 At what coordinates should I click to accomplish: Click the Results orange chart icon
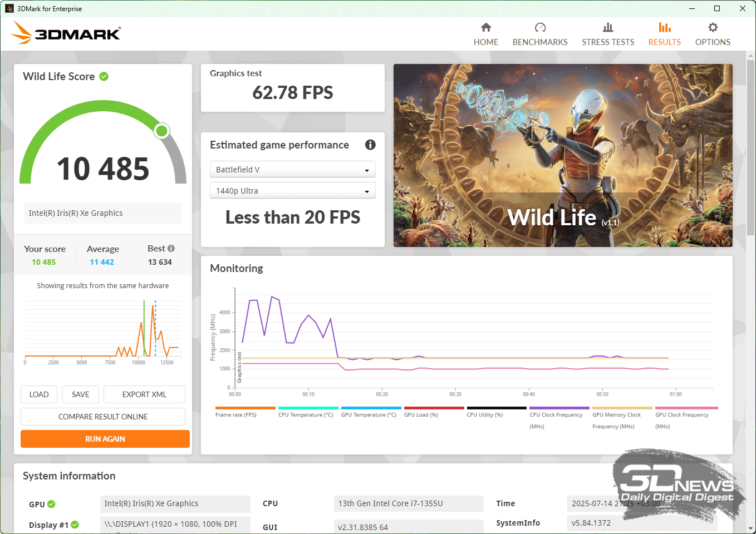pyautogui.click(x=665, y=27)
